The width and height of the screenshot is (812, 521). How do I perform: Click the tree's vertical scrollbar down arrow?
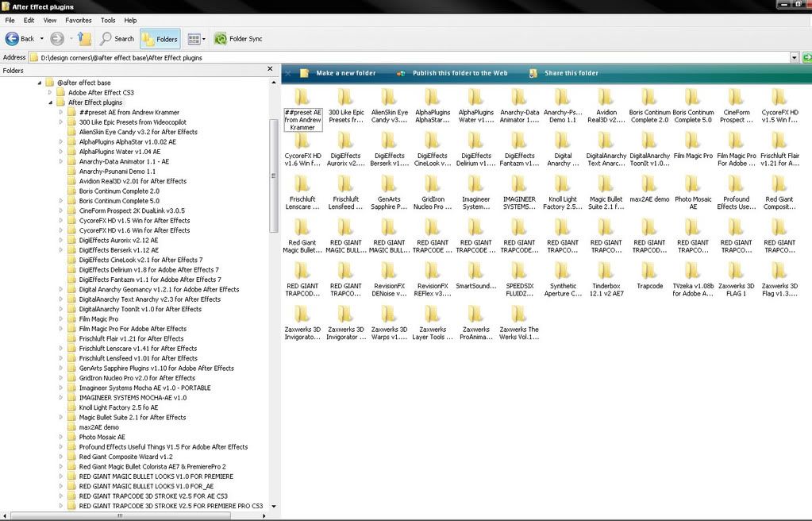coord(273,507)
